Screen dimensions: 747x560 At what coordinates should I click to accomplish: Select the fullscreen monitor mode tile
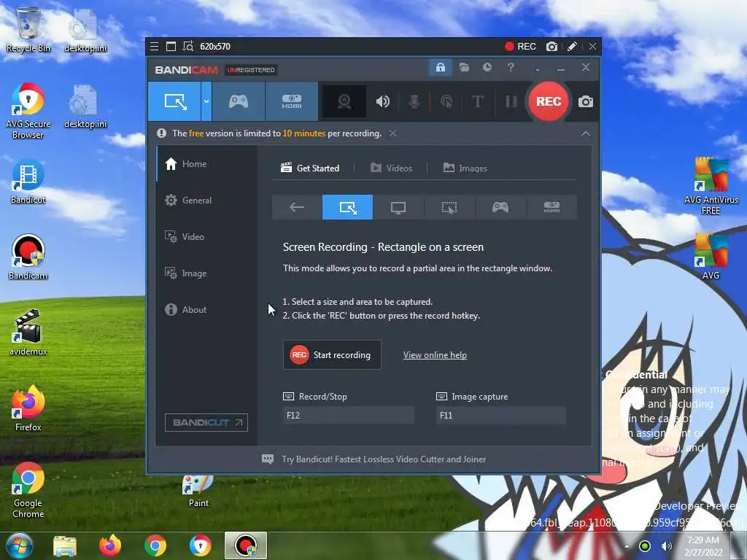(x=398, y=207)
